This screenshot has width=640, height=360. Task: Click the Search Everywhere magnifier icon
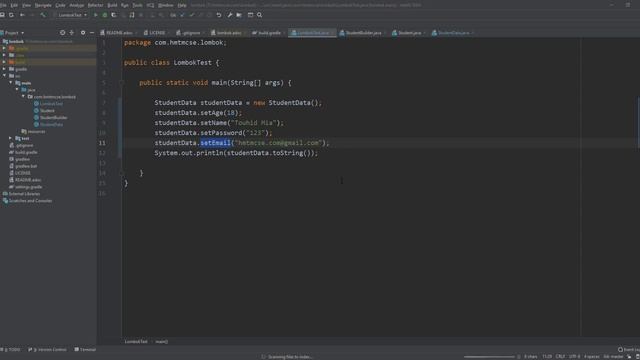tap(260, 15)
